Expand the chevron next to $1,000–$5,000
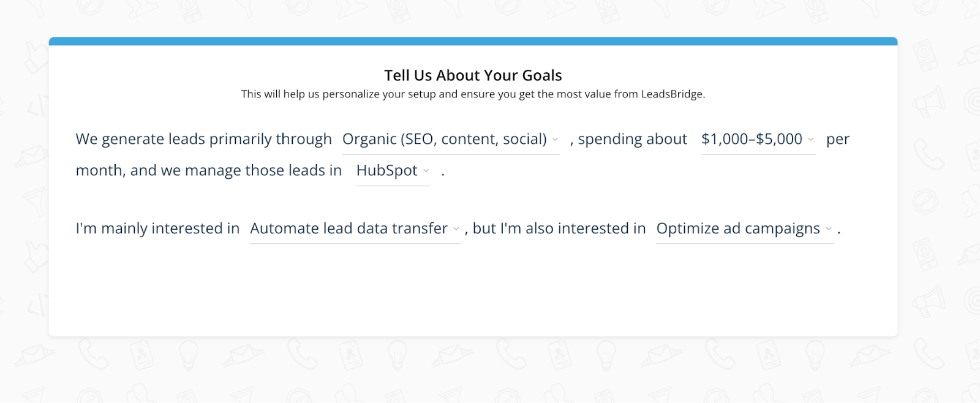This screenshot has height=403, width=980. click(810, 140)
